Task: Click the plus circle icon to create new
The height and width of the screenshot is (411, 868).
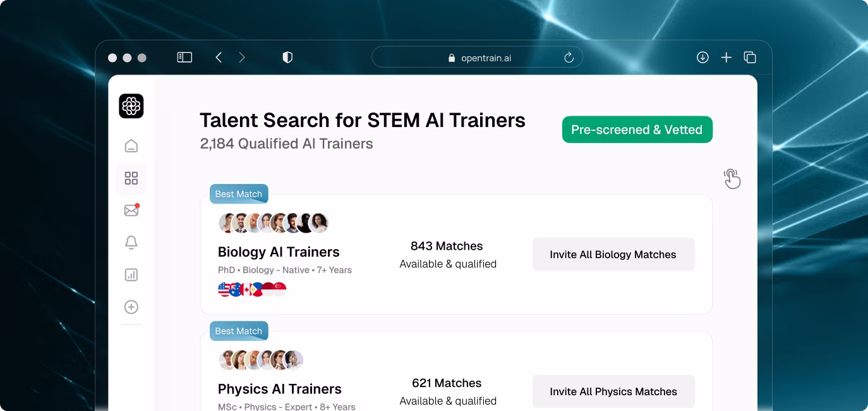Action: pyautogui.click(x=131, y=307)
